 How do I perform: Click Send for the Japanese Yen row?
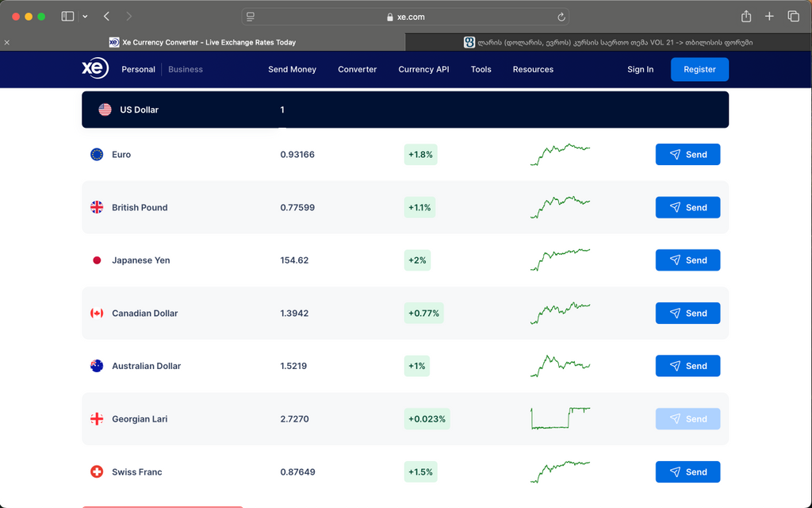[x=688, y=260]
